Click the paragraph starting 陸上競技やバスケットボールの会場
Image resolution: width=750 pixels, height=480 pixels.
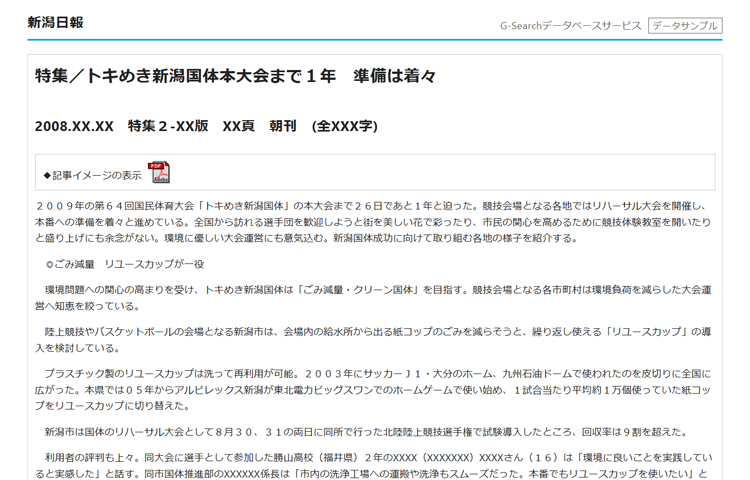click(x=373, y=339)
